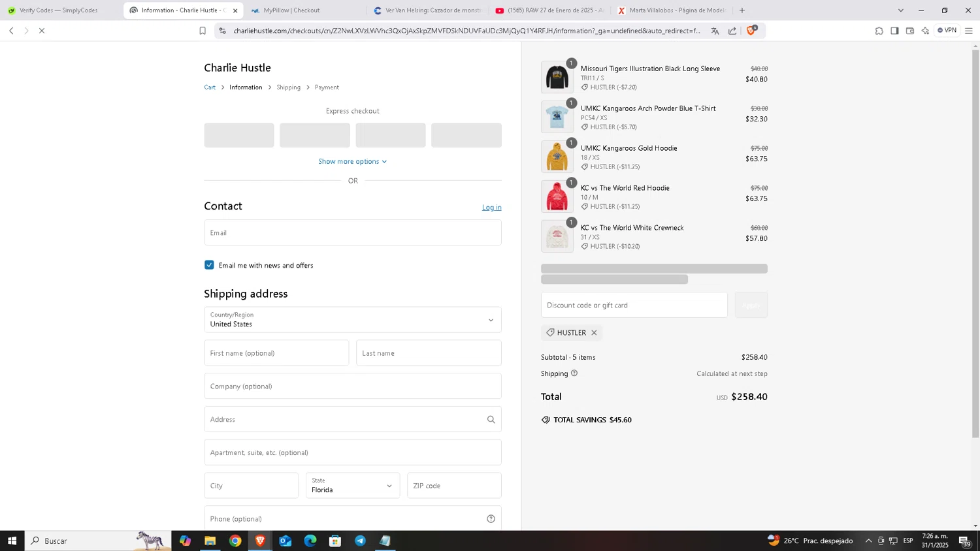Click the Charlie Hustle store title
Screen dimensions: 980x551
pos(237,68)
